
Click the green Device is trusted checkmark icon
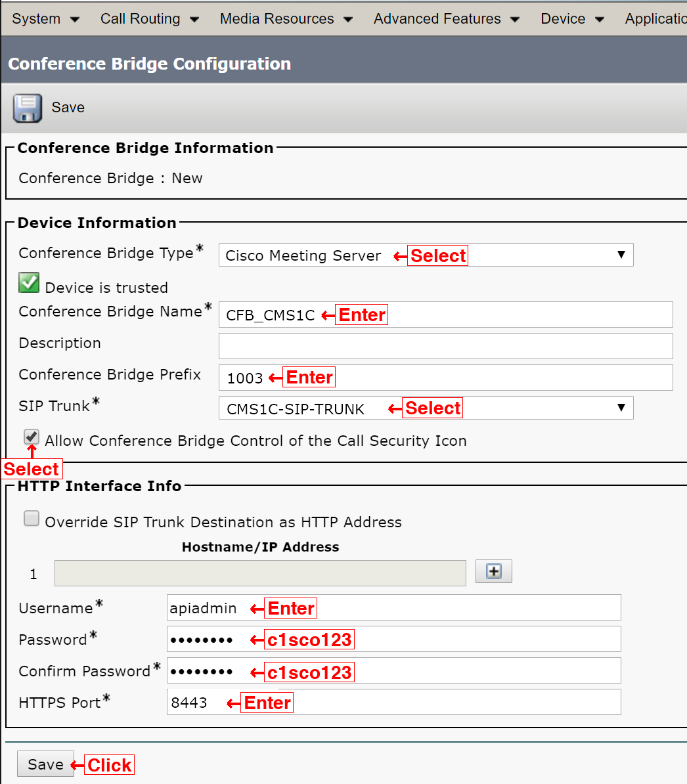(29, 282)
